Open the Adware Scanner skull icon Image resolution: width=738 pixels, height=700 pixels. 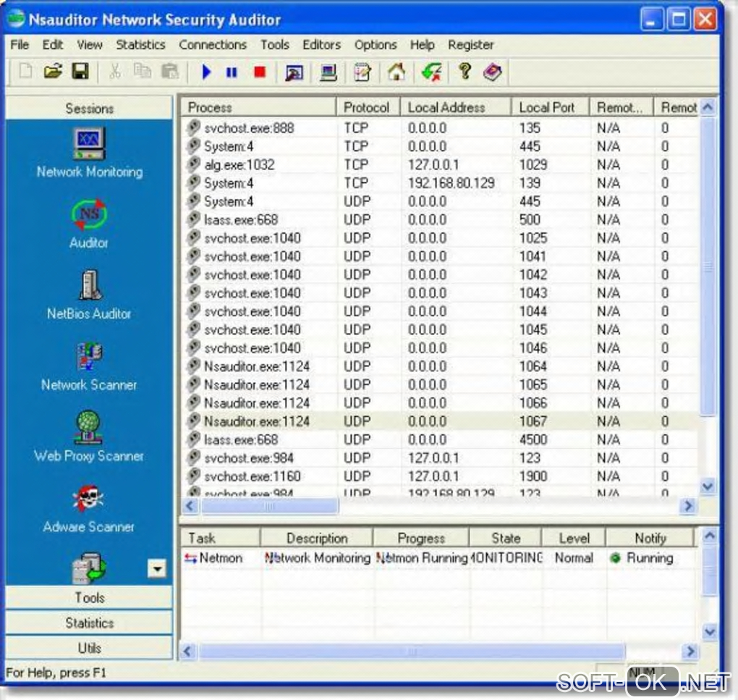89,508
